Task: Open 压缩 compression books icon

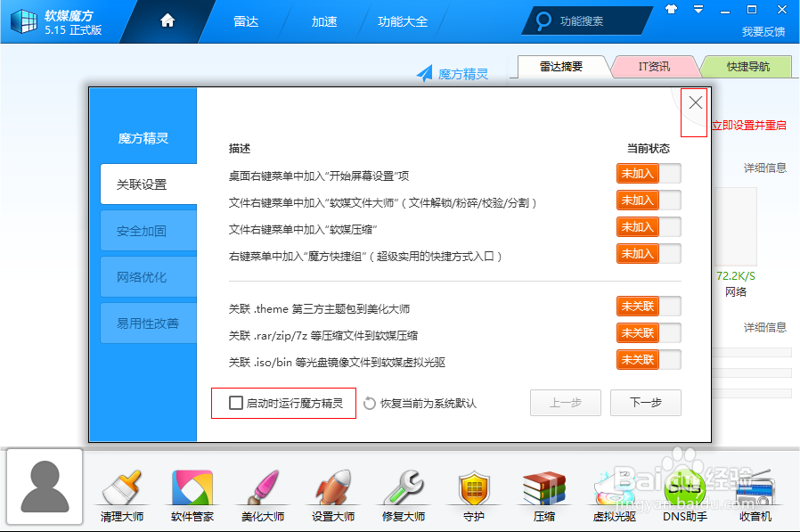Action: [544, 495]
